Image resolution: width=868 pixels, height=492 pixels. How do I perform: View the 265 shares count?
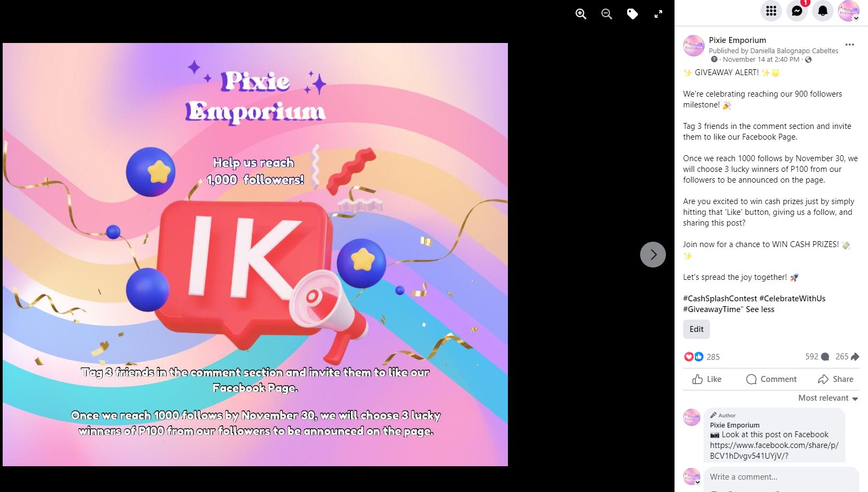[847, 357]
